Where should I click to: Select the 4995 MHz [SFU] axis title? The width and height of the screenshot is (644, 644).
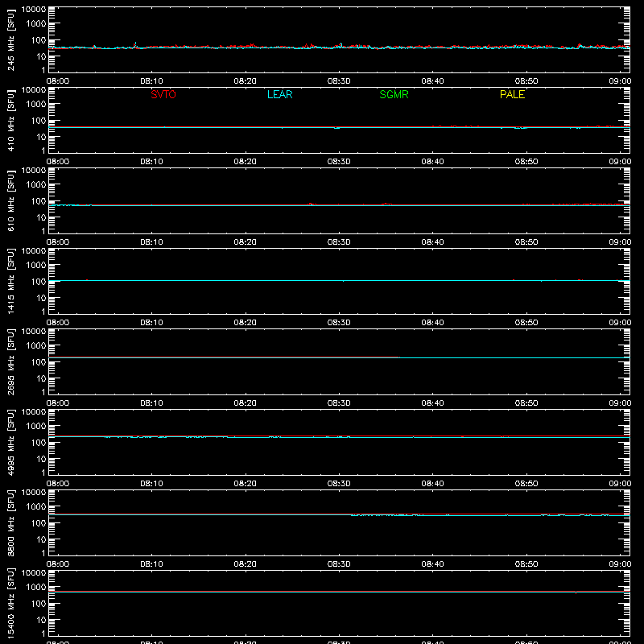[10, 442]
